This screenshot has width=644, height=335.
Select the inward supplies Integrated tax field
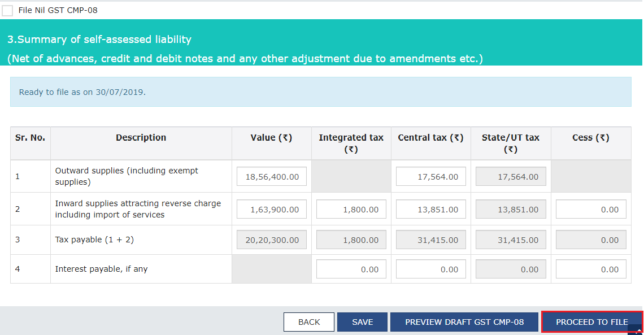pos(351,208)
